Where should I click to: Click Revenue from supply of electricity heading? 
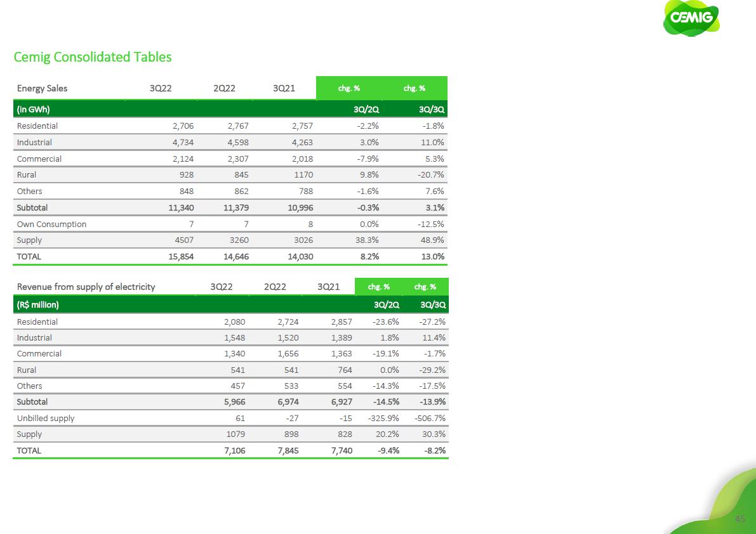[86, 287]
